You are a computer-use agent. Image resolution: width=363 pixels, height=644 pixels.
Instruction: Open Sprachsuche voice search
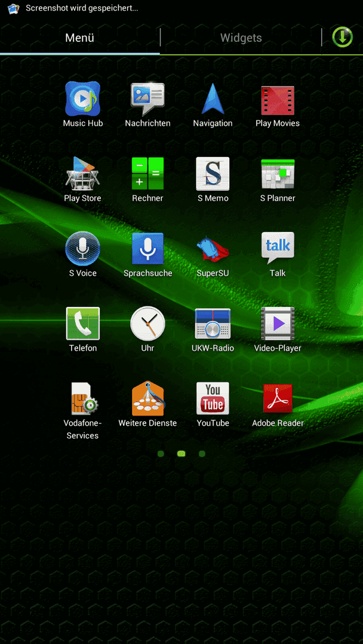click(x=147, y=249)
